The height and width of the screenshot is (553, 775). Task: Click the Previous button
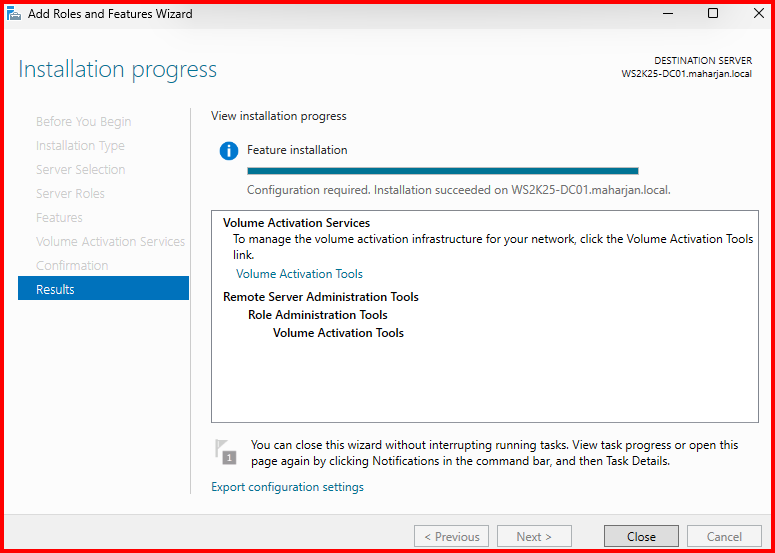tap(451, 537)
